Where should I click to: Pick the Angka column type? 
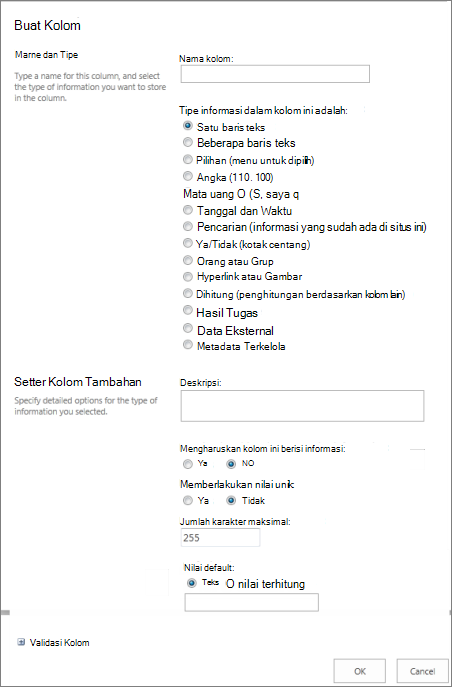[187, 176]
